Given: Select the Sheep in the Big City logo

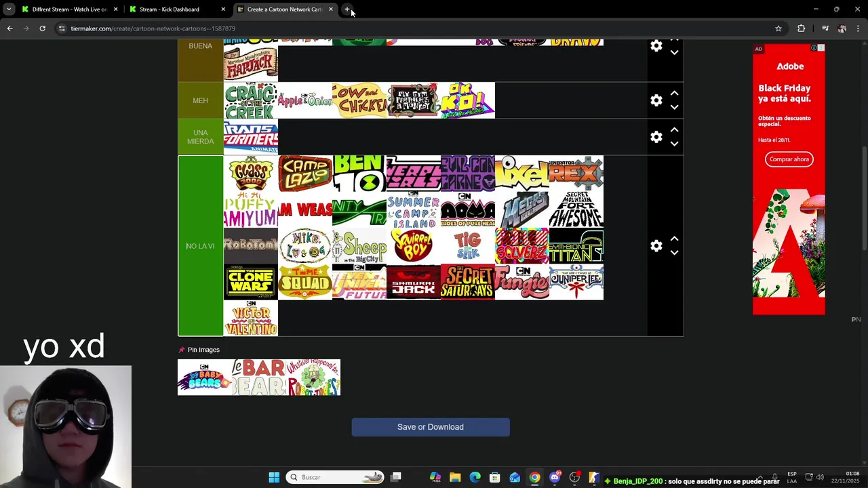Looking at the screenshot, I should 359,245.
